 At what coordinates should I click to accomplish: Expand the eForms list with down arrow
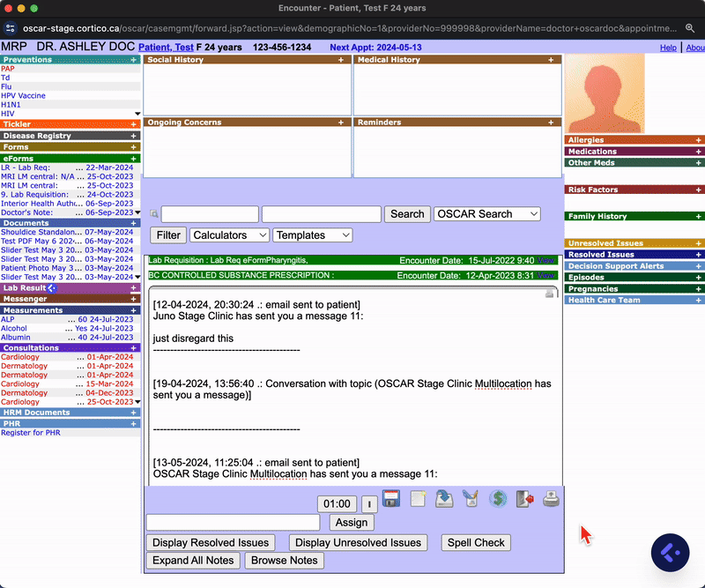tap(137, 212)
